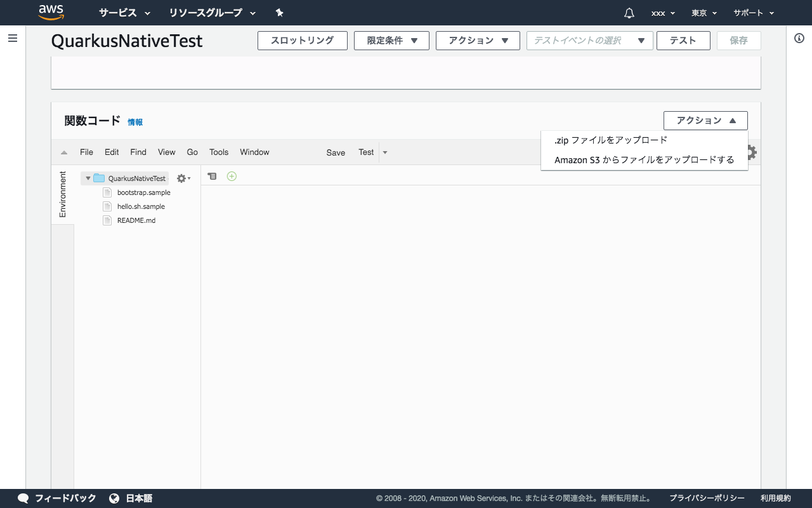Click the feedback speech bubble icon
812x508 pixels.
click(23, 498)
